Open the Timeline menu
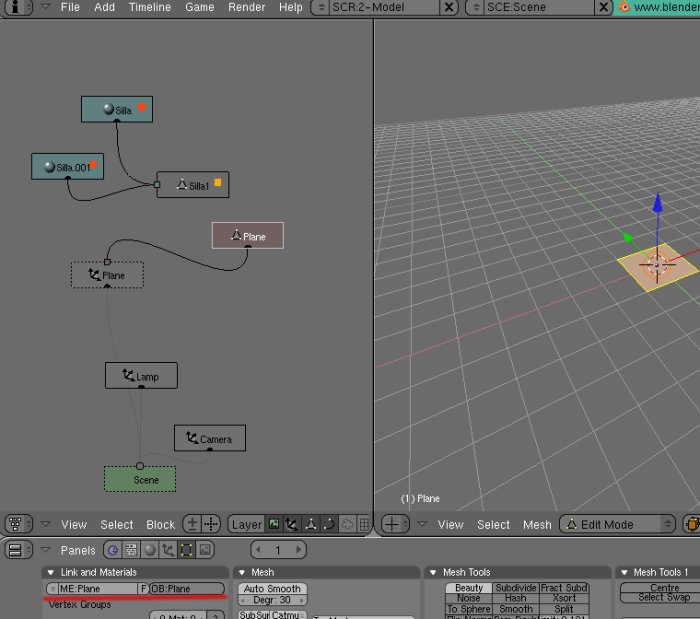 150,7
